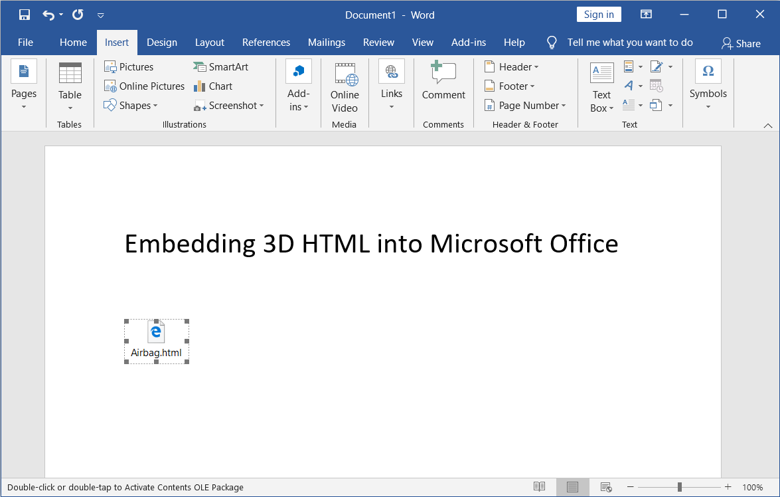This screenshot has width=780, height=497.
Task: Open the Ribbon Display Options icon
Action: (646, 14)
